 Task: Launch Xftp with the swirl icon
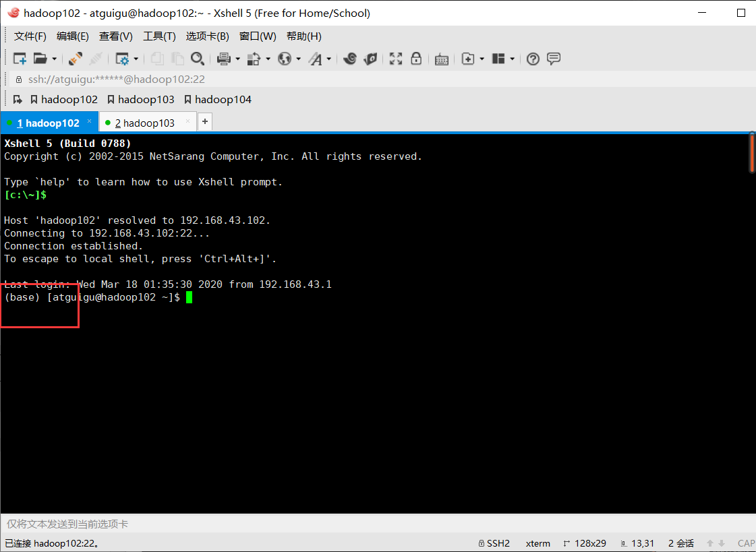point(350,59)
